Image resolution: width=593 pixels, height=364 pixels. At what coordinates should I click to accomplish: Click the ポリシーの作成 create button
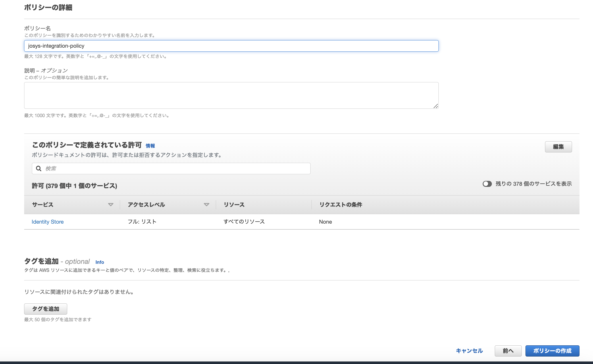coord(552,351)
